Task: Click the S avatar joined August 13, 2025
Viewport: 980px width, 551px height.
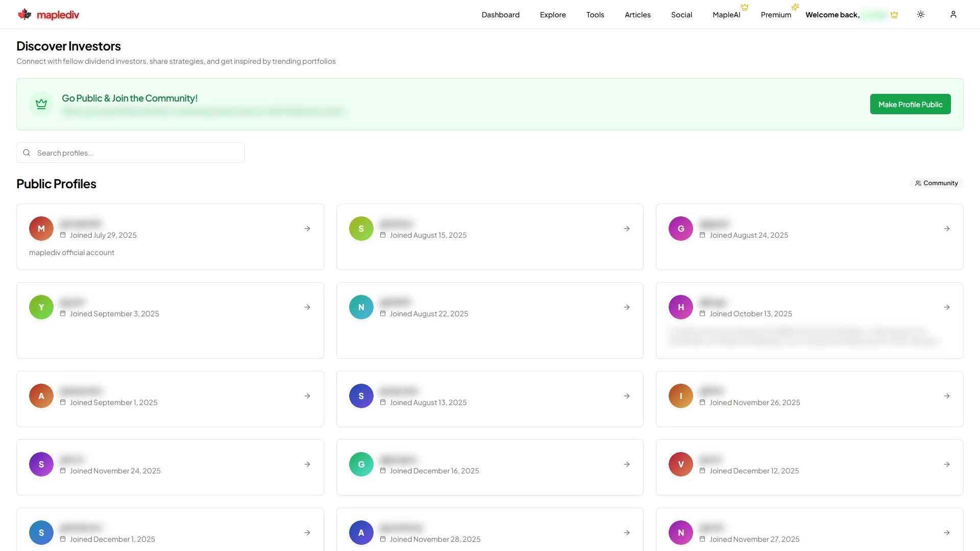Action: 361,396
